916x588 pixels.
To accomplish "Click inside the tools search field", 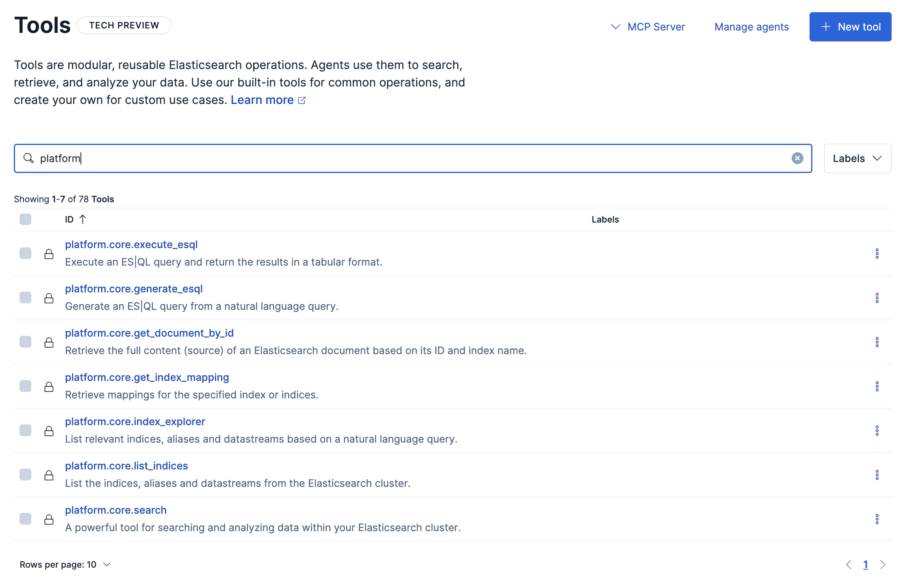I will [406, 158].
